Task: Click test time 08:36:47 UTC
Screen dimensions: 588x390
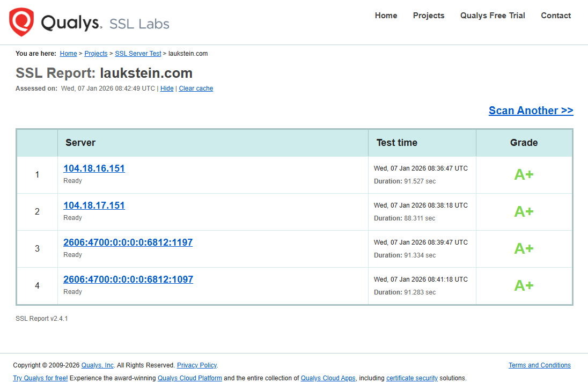Action: 421,168
